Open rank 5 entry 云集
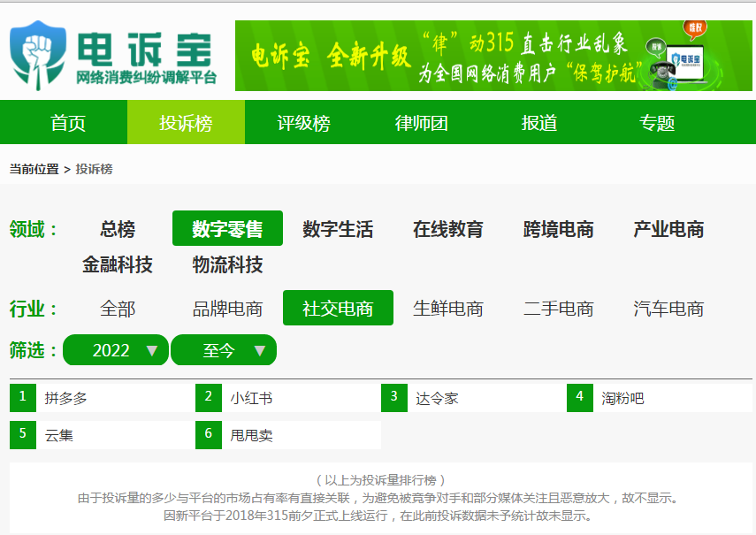This screenshot has width=756, height=535. [x=59, y=435]
